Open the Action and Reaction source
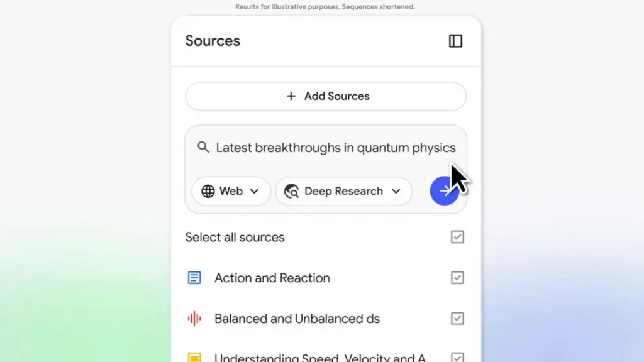 (x=272, y=277)
